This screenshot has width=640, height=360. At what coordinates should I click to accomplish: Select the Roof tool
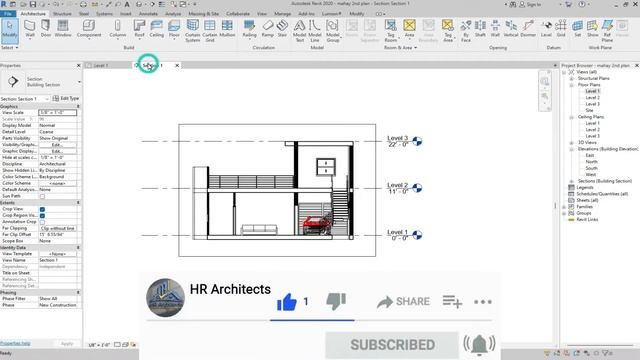[139, 29]
